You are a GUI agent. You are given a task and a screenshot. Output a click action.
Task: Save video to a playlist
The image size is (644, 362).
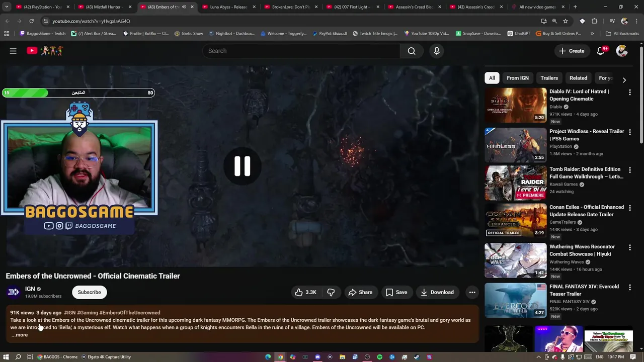click(396, 292)
